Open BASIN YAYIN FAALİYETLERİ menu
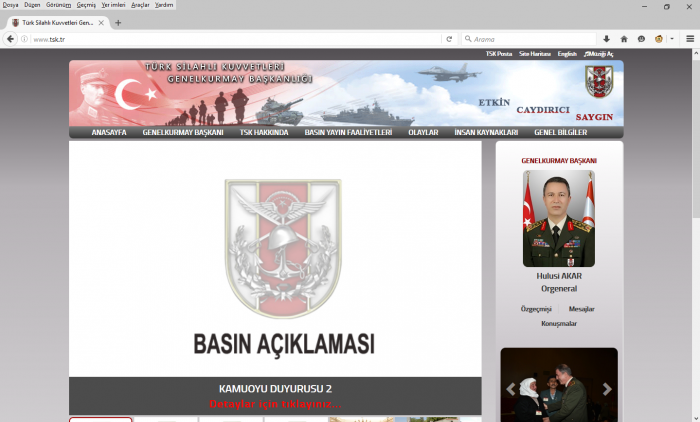The height and width of the screenshot is (422, 700). click(348, 132)
